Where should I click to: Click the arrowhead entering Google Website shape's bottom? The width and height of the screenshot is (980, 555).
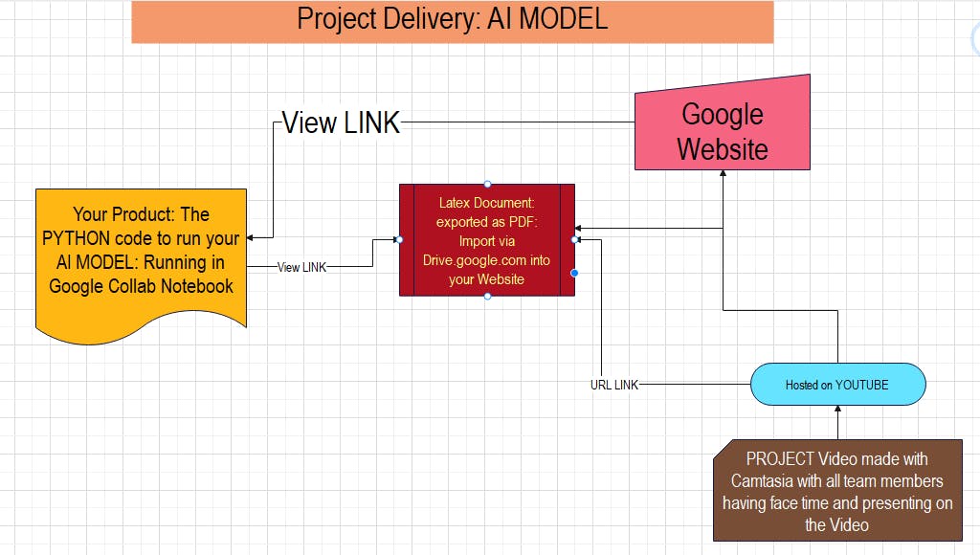pos(724,173)
